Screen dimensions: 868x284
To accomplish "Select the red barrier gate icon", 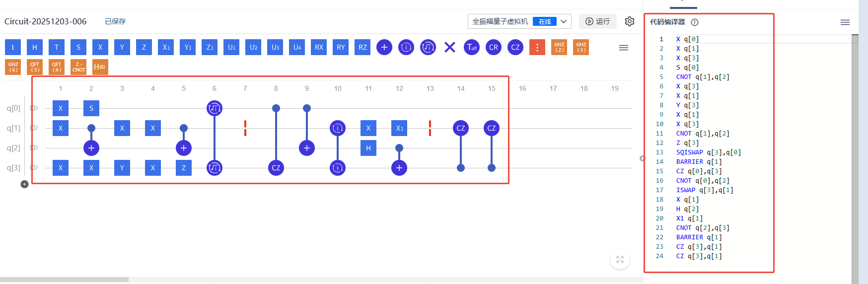I will [x=537, y=47].
